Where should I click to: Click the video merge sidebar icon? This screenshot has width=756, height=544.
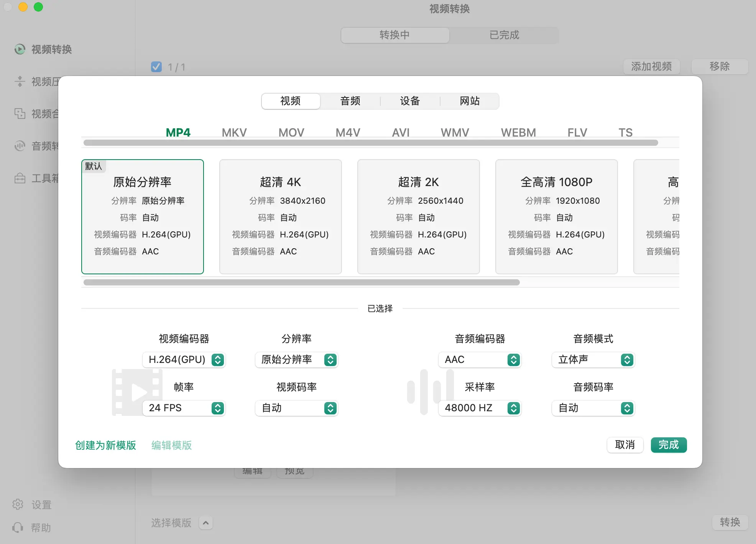click(x=20, y=114)
